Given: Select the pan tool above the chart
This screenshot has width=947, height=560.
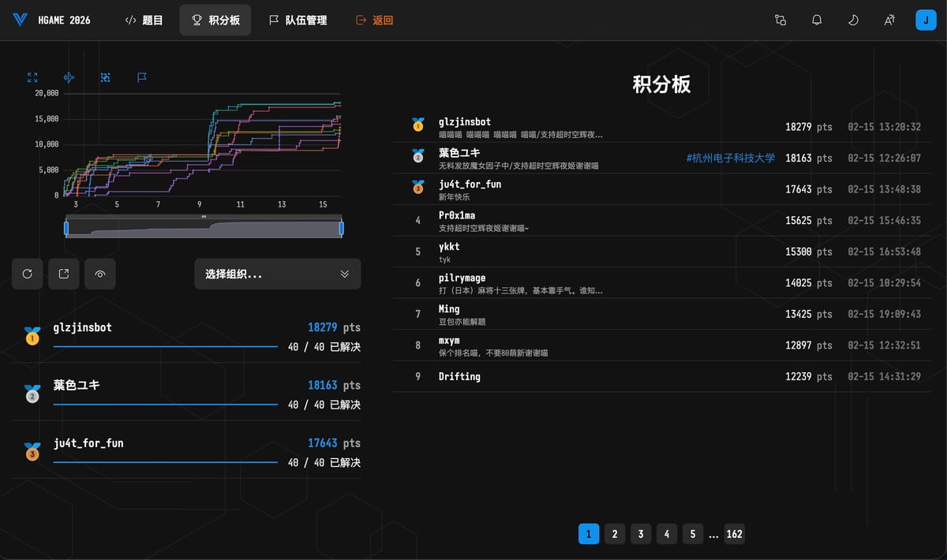Looking at the screenshot, I should [x=69, y=77].
